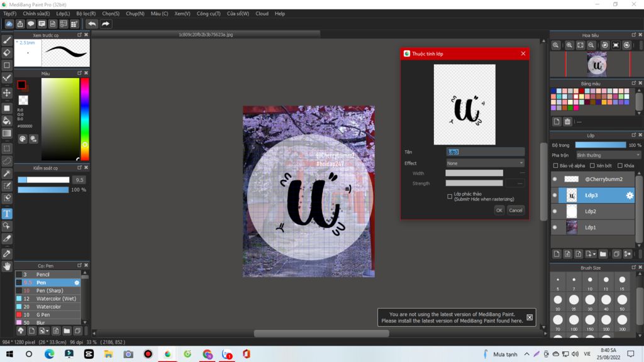Adjust brush size slider showing 9.5
The image size is (644, 362).
pyautogui.click(x=43, y=180)
